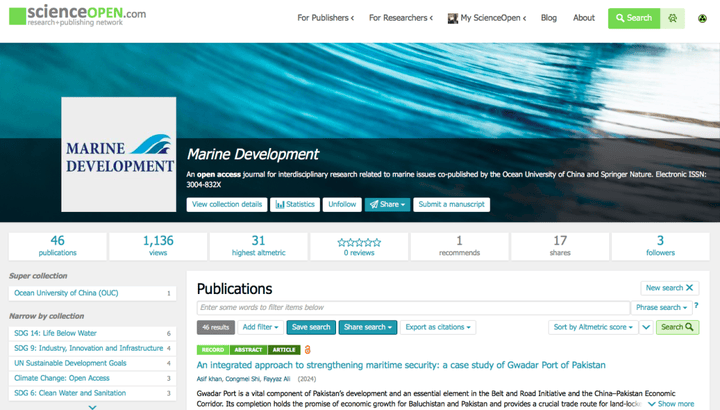This screenshot has height=410, width=720.
Task: Open the Add filter dropdown
Action: tap(260, 327)
